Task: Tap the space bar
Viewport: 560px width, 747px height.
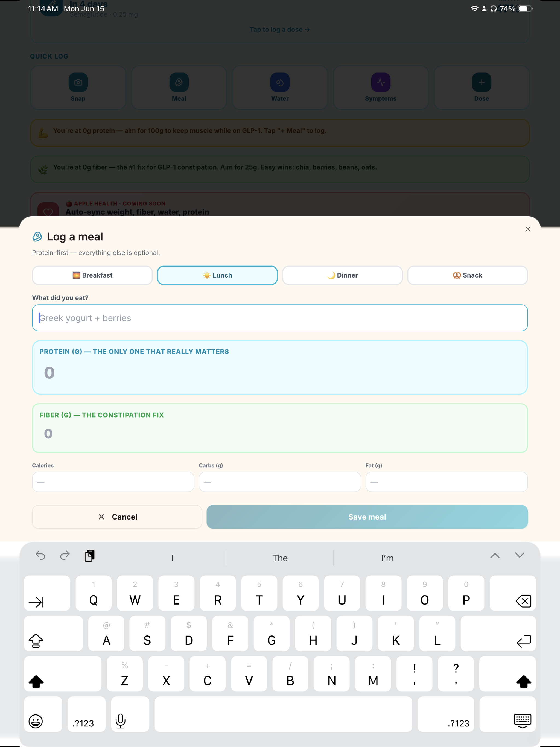Action: pyautogui.click(x=283, y=714)
